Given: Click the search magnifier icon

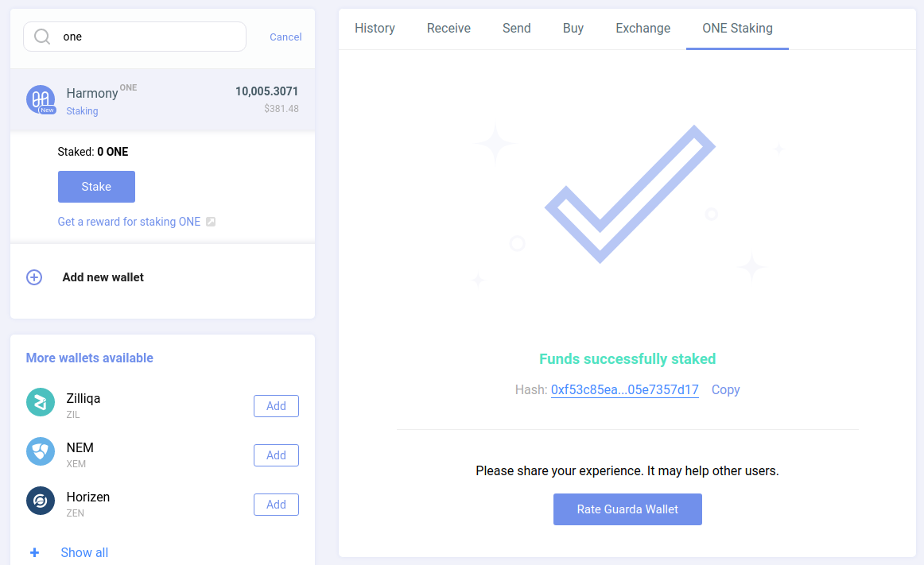Looking at the screenshot, I should point(42,37).
